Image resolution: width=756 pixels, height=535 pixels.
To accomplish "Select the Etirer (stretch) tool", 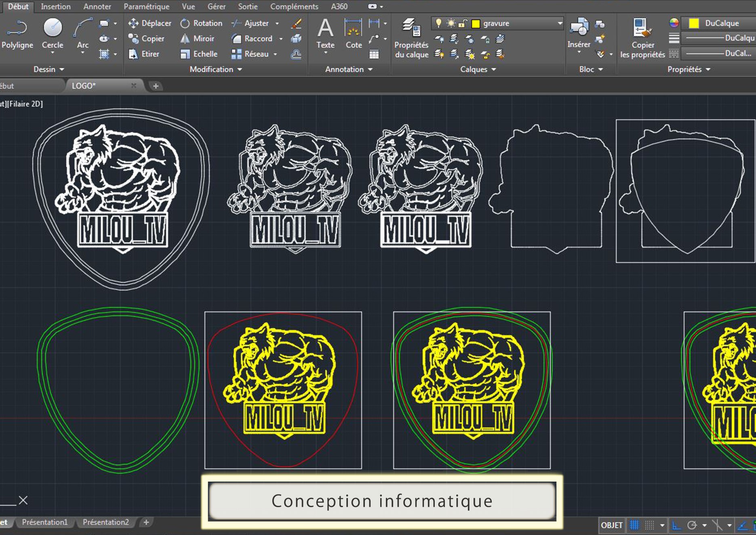I will pos(144,54).
